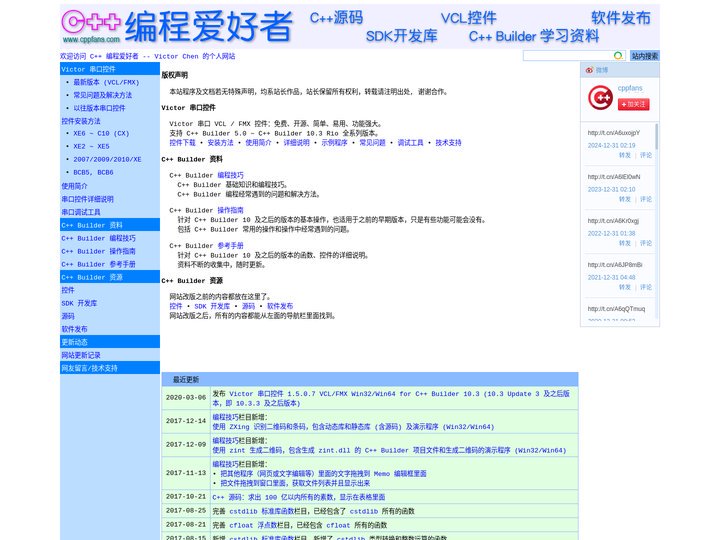Screen dimensions: 720x540
Task: Open 使用简介 sidebar link
Action: click(x=74, y=186)
